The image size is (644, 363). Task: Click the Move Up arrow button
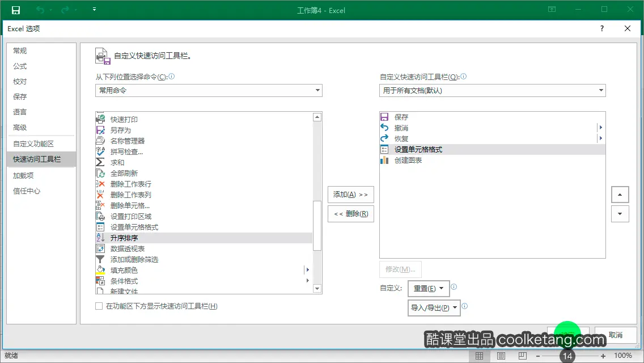coord(620,195)
